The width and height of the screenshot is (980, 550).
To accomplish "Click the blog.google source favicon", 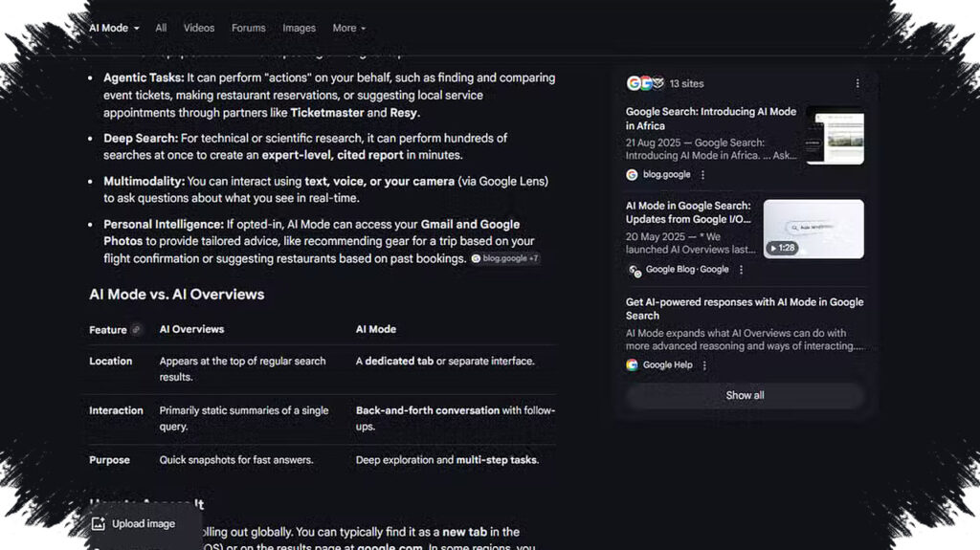I will 632,175.
